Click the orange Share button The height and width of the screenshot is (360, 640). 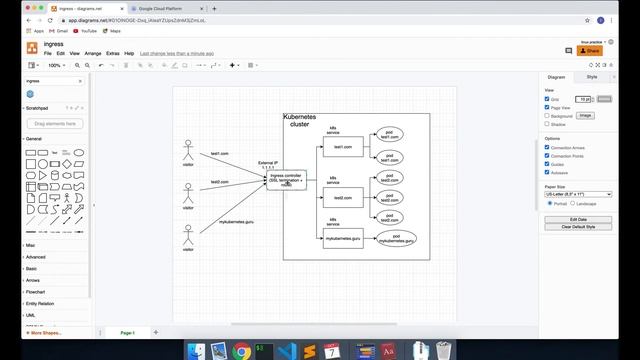(590, 51)
